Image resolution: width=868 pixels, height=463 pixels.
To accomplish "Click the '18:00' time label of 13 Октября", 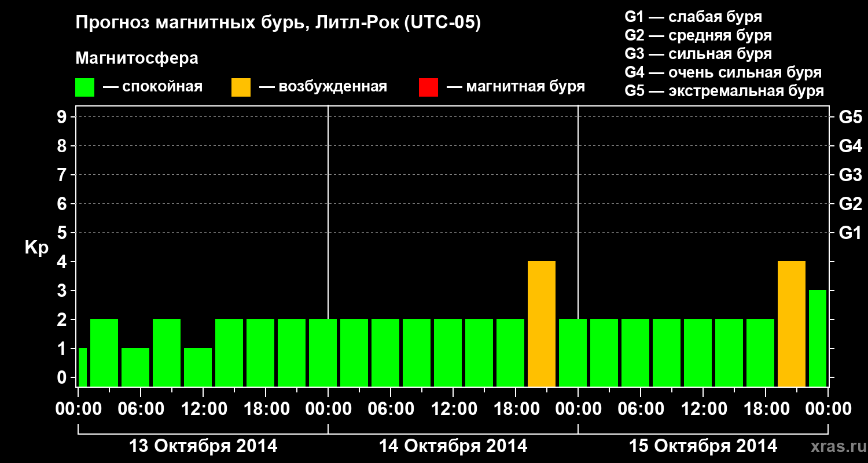I will point(266,409).
